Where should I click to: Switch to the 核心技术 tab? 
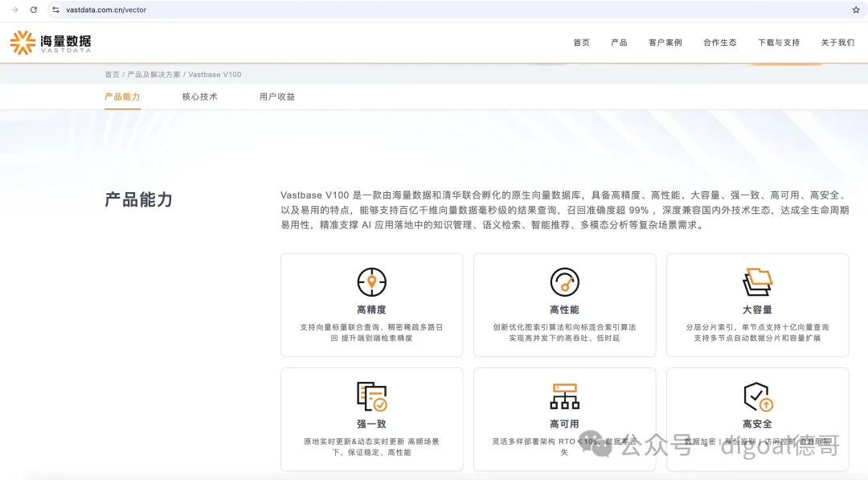coord(200,97)
